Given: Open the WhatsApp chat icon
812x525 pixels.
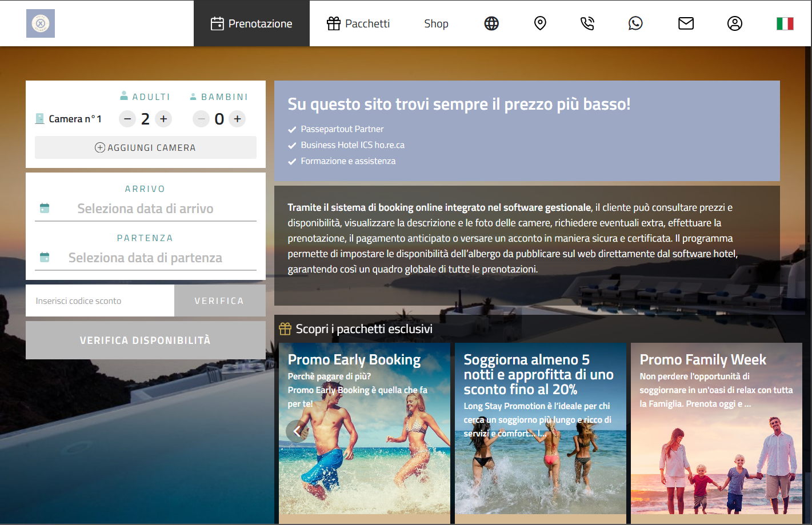Looking at the screenshot, I should (635, 23).
